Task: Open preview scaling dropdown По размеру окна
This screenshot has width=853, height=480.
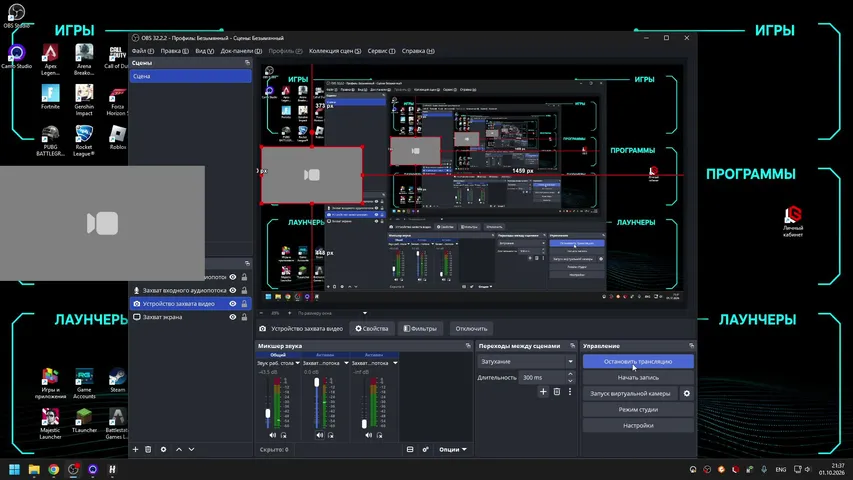Action: (332, 313)
